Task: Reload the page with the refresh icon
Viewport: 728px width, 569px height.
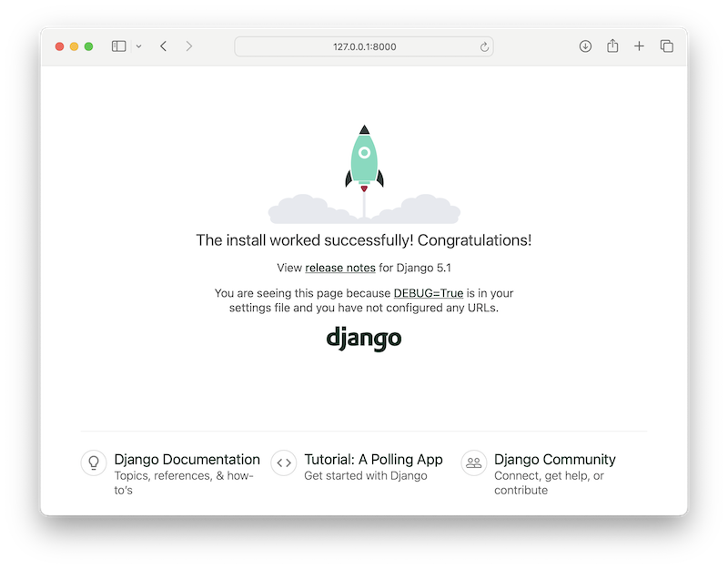Action: 485,46
